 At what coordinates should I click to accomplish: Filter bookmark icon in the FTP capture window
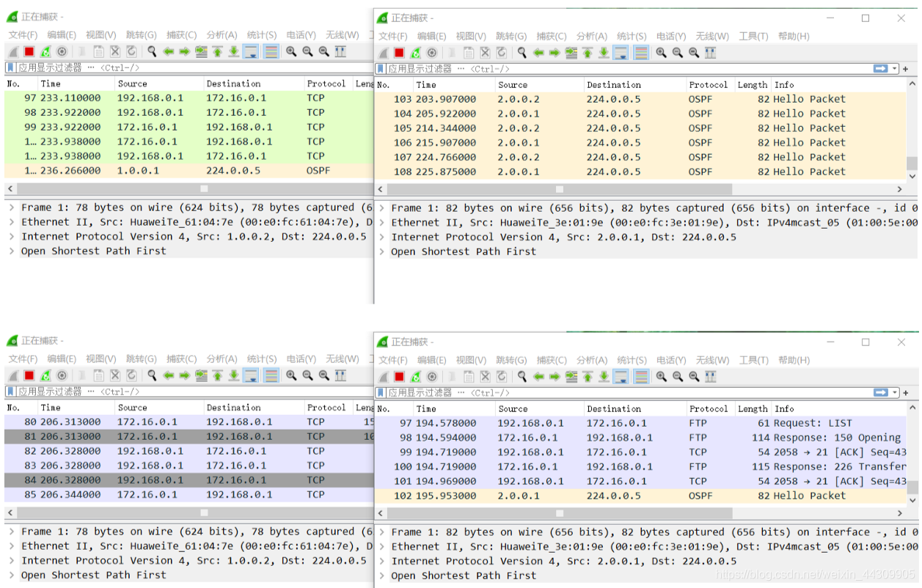[x=381, y=392]
